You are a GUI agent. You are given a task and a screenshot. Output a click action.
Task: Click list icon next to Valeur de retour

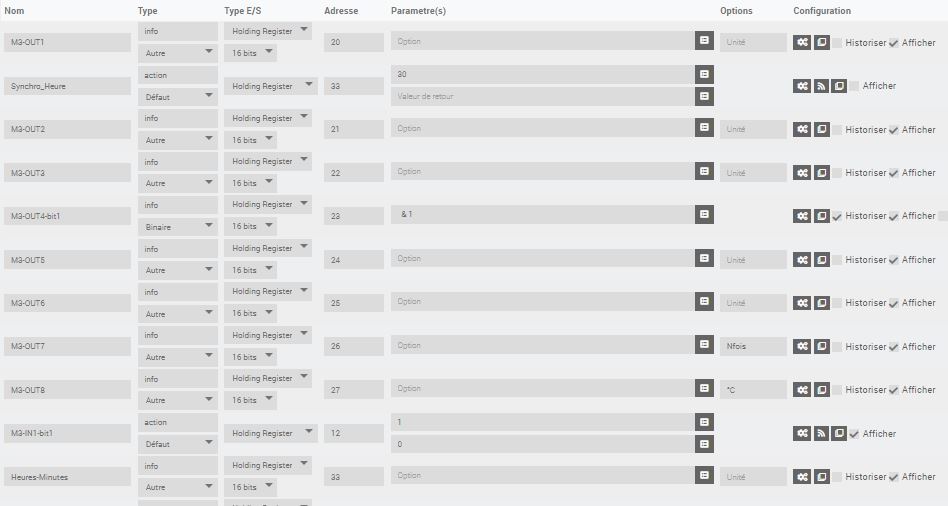(704, 96)
